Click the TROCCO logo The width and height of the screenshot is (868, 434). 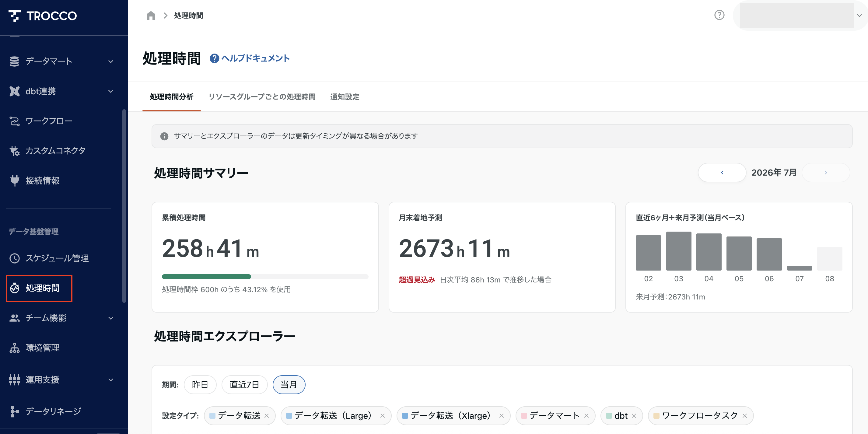pos(43,16)
